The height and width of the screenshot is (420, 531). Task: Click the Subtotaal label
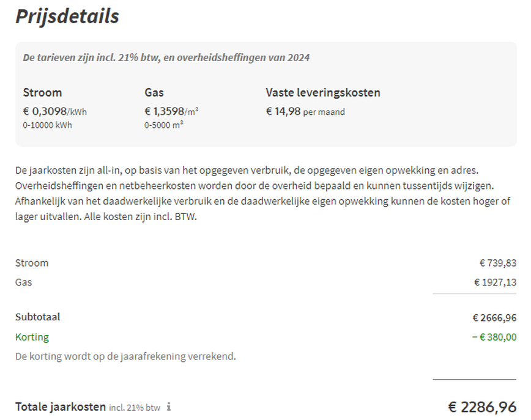pos(38,317)
